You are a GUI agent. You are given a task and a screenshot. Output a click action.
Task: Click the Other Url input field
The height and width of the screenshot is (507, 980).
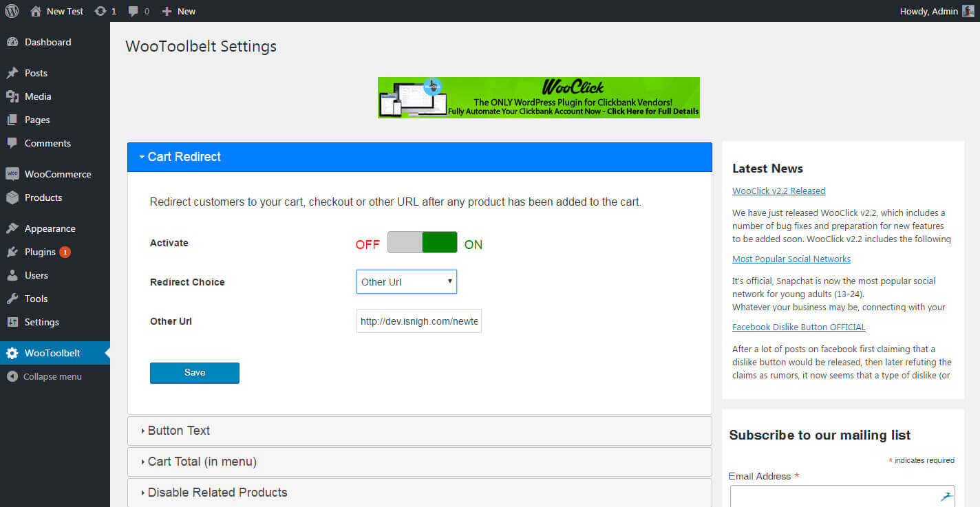point(419,321)
